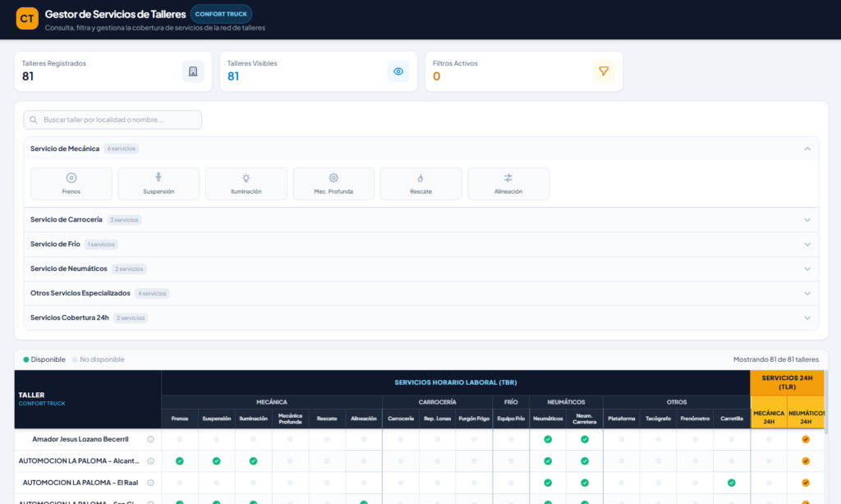Click the 6 servicios badge
Screen dimensions: 841x504
click(x=122, y=149)
